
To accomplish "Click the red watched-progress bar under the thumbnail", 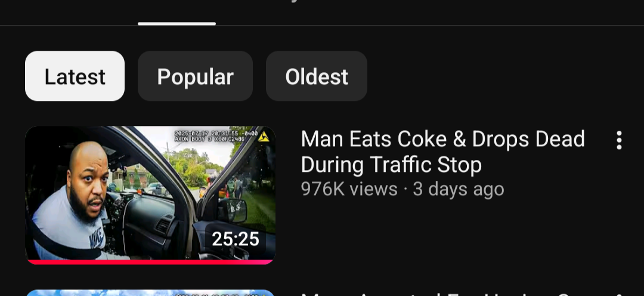I will point(150,262).
